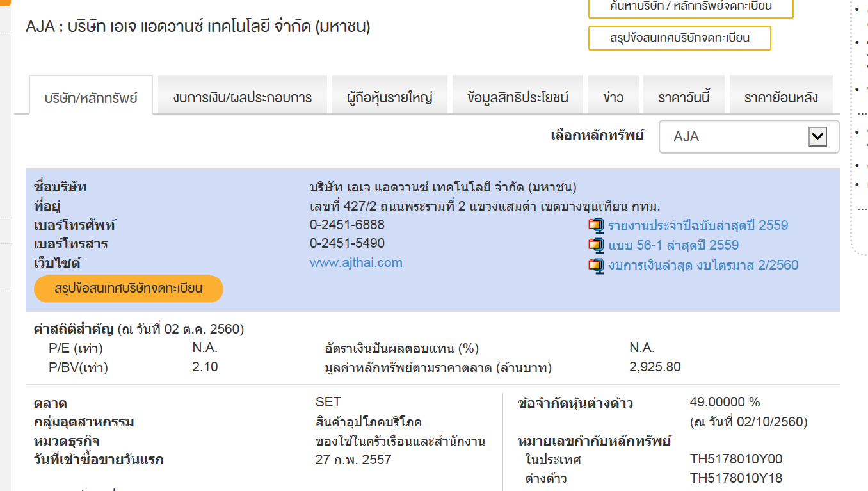This screenshot has width=868, height=491.
Task: Click the label อัตราเงินปันผลตอบแทน (%)
Action: click(x=402, y=349)
